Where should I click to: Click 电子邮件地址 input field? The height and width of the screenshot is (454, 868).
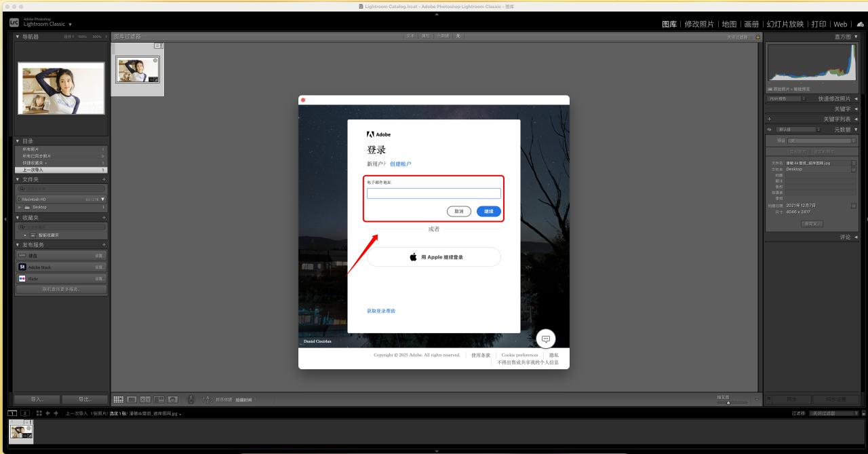point(434,193)
